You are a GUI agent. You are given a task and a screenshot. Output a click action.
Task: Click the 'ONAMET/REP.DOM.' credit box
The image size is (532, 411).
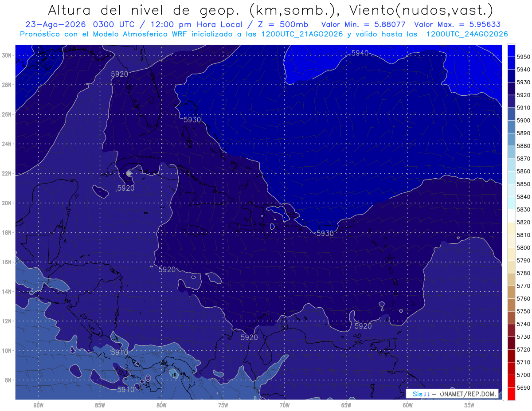[x=452, y=394]
